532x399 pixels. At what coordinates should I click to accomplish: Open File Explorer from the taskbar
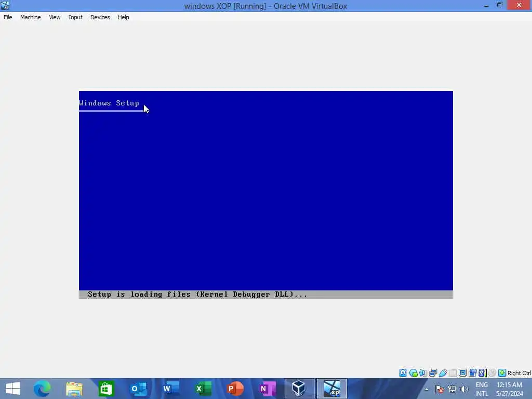tap(74, 389)
